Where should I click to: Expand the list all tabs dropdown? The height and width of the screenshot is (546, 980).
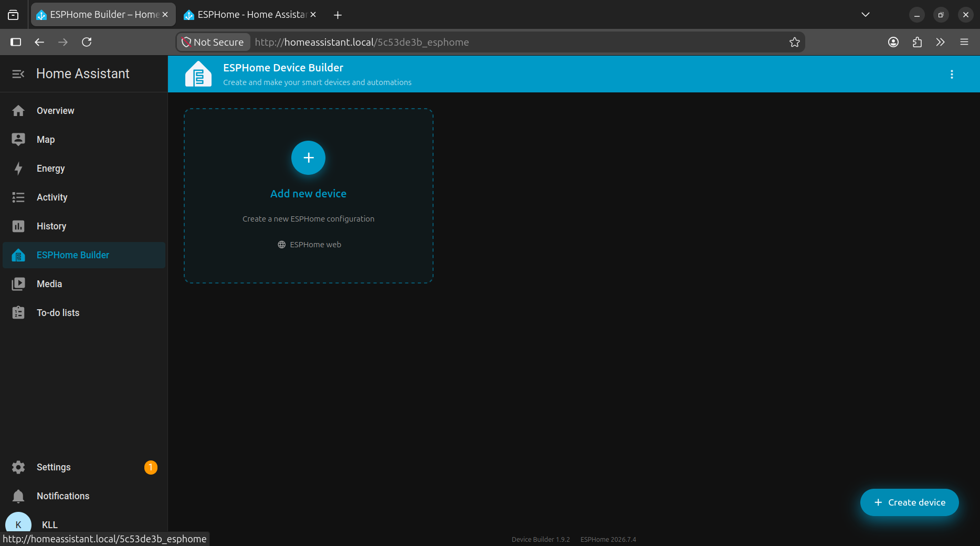pyautogui.click(x=866, y=15)
